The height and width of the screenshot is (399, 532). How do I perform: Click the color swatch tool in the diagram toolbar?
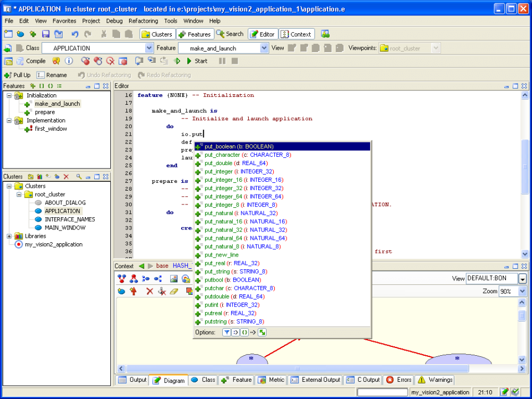pyautogui.click(x=189, y=290)
